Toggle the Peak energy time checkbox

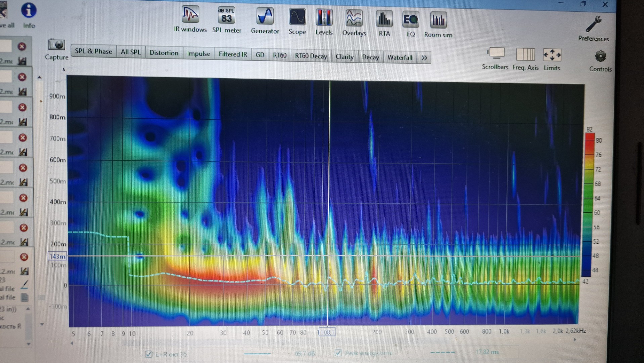click(338, 353)
